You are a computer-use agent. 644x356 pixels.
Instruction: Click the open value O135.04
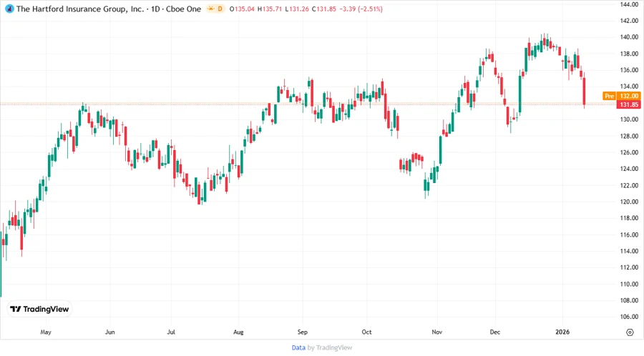click(242, 9)
